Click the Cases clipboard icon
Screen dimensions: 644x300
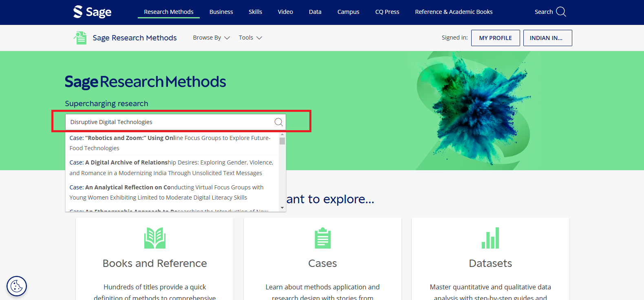click(322, 238)
